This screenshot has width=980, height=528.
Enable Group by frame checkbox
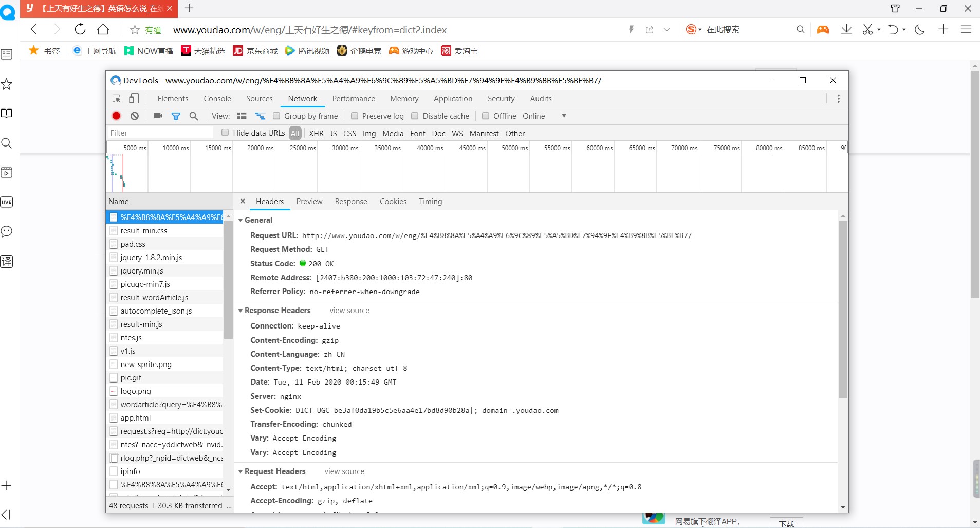[276, 116]
